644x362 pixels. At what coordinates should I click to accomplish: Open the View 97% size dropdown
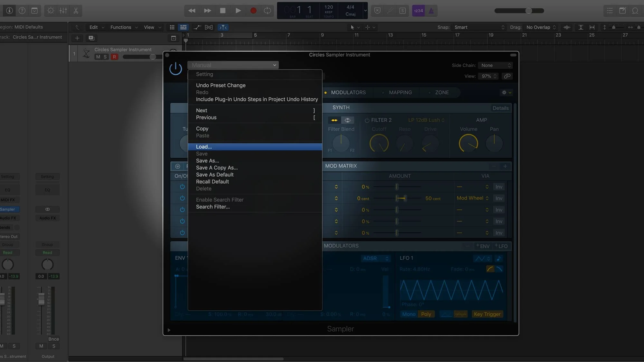click(x=488, y=76)
